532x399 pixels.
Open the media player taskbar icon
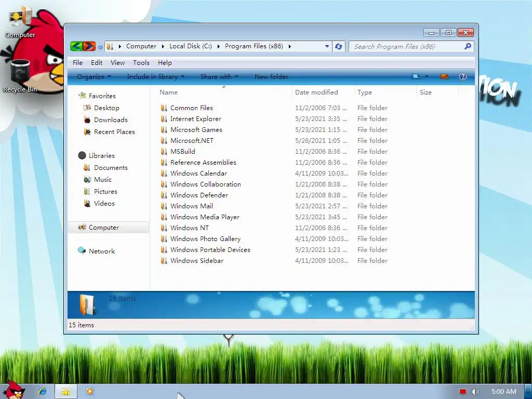pos(89,391)
